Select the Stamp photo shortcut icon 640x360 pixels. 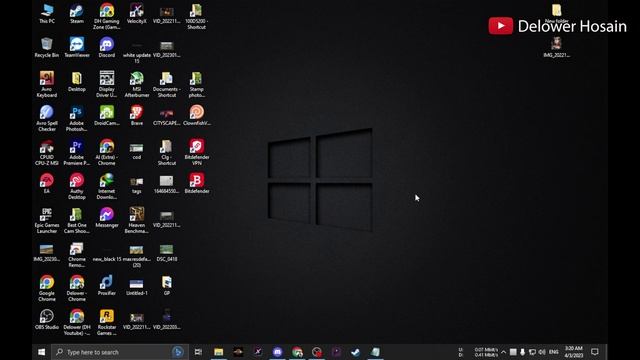[x=197, y=84]
